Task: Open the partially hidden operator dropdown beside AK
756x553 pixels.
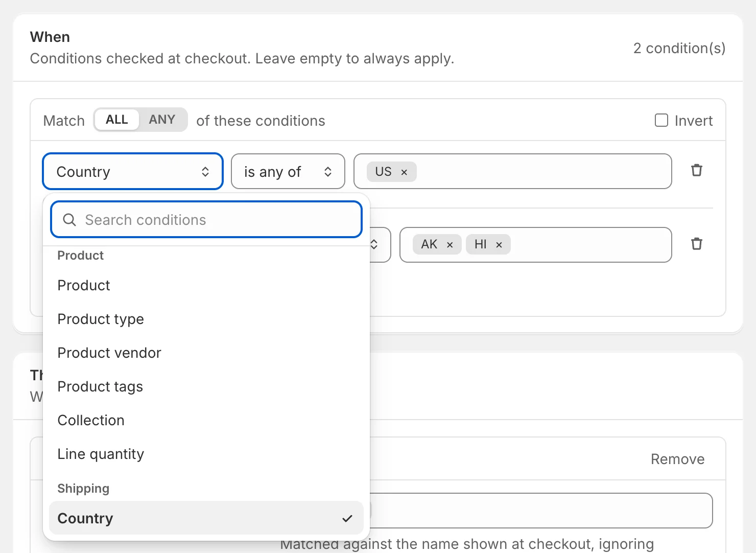Action: (380, 245)
